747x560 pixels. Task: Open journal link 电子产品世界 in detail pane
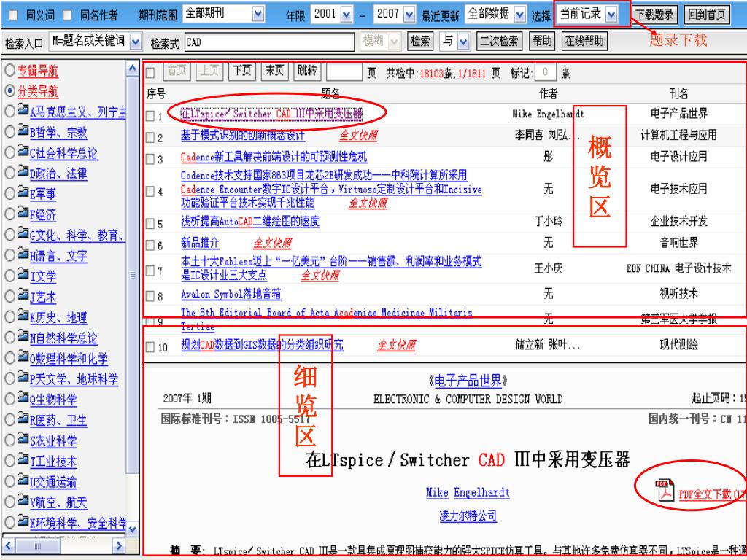tap(468, 381)
